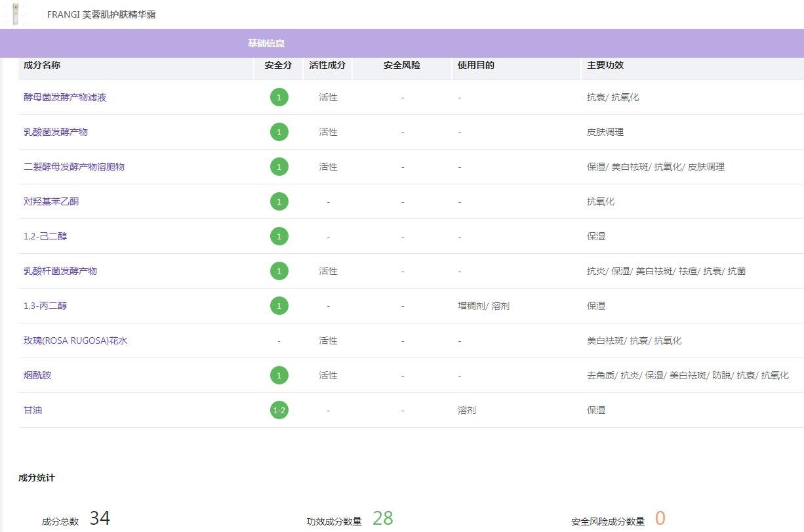
Task: Click the safety score badge for 对羟基苯乙酮
Action: click(x=279, y=201)
